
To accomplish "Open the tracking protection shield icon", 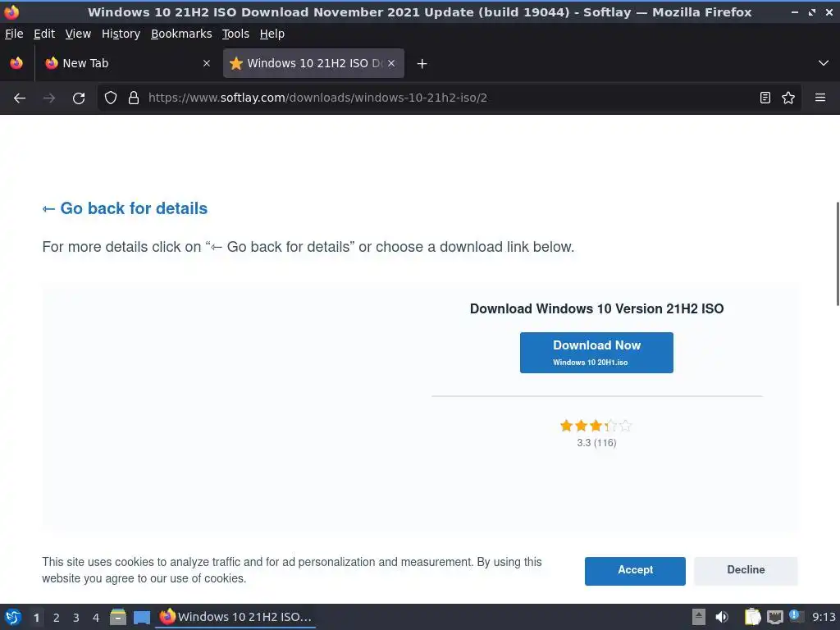I will tap(111, 98).
